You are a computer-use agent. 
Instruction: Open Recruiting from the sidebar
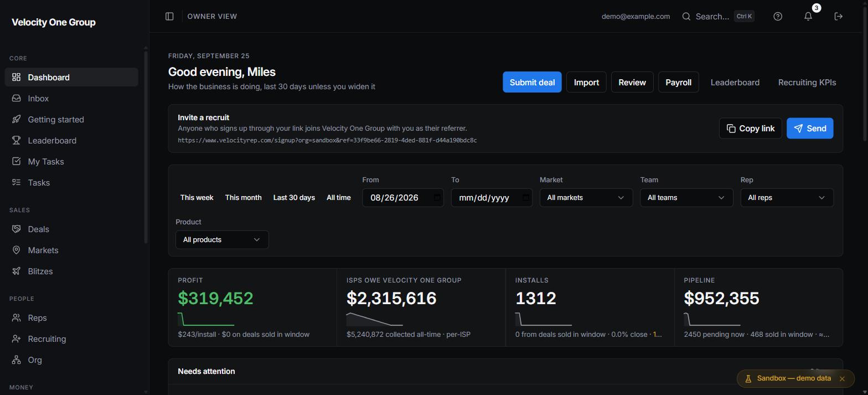click(71, 338)
